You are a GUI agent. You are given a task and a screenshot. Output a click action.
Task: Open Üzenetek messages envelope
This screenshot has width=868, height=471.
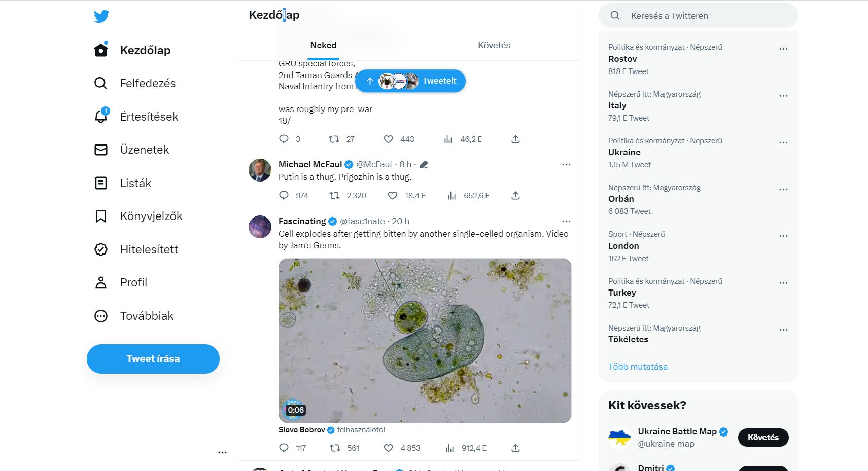click(x=101, y=150)
